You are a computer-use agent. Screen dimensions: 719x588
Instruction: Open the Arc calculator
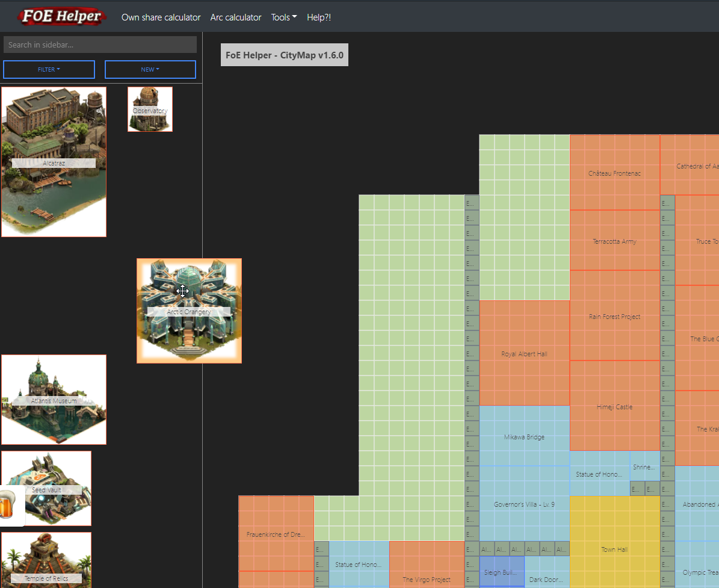point(236,17)
